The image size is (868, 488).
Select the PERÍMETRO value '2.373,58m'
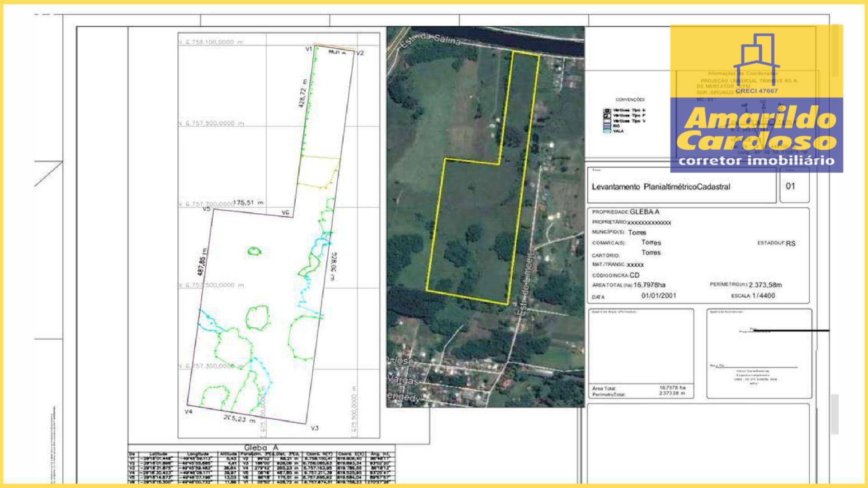(765, 285)
